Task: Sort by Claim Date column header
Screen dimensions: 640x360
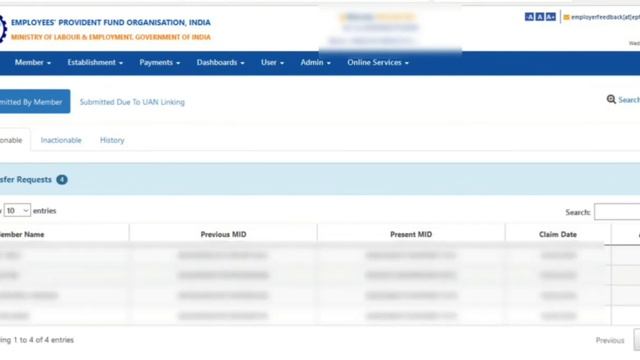Action: coord(558,234)
